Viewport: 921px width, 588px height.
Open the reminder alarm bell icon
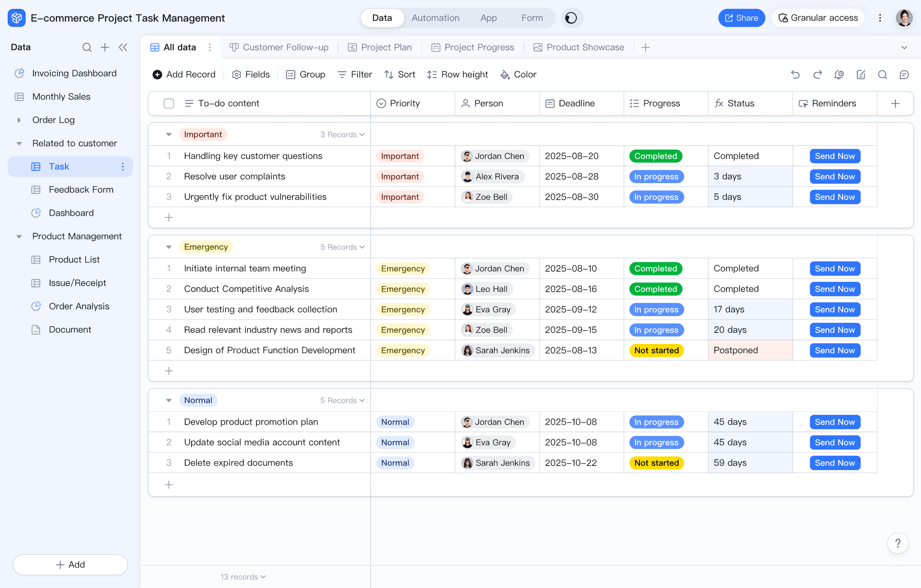[x=839, y=75]
